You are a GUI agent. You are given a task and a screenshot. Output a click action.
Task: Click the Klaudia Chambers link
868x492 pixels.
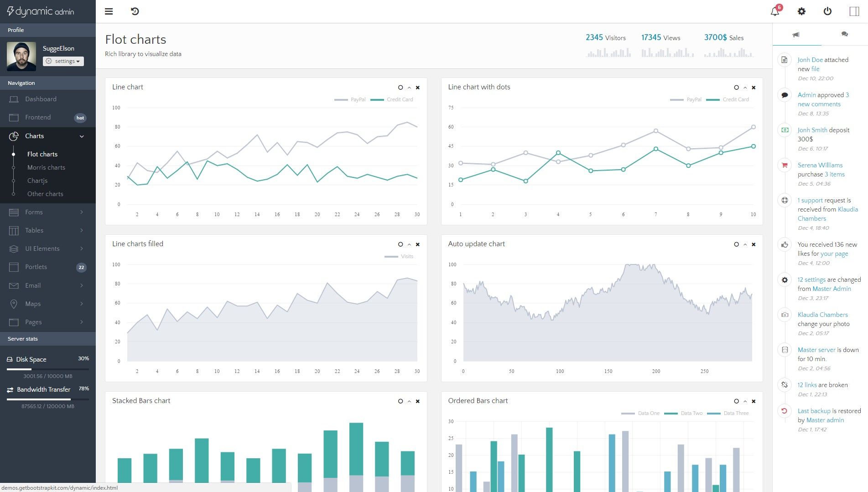point(822,315)
